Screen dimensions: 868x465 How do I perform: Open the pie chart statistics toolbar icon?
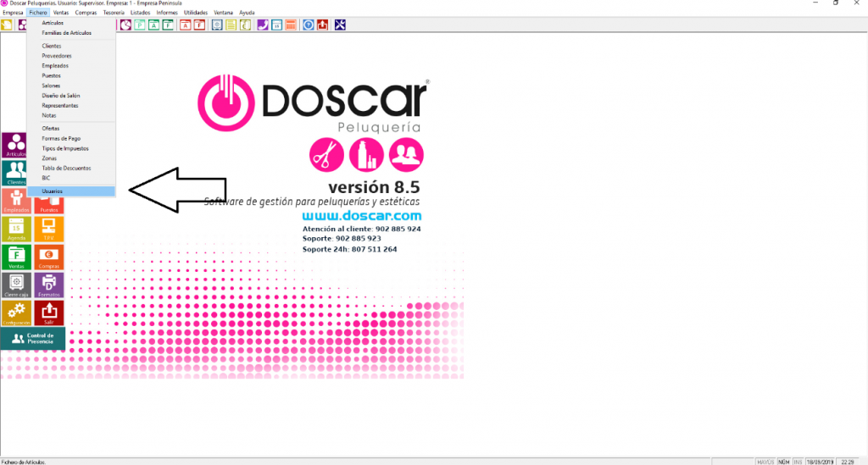125,25
